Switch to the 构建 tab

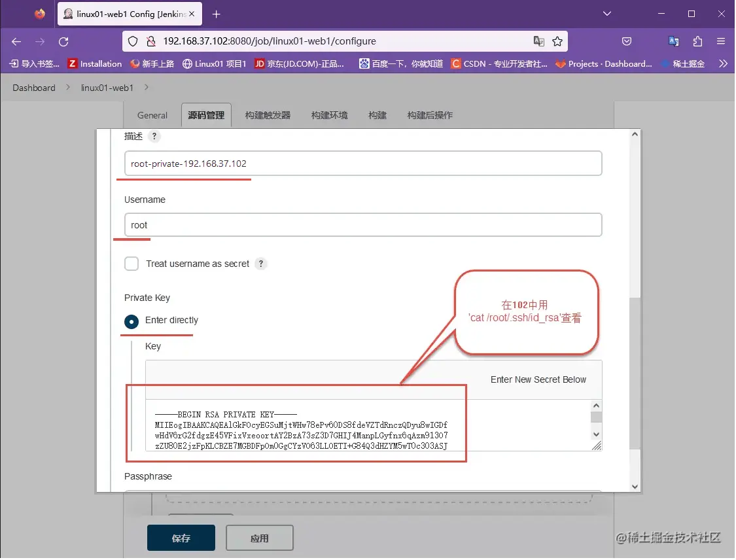[377, 116]
